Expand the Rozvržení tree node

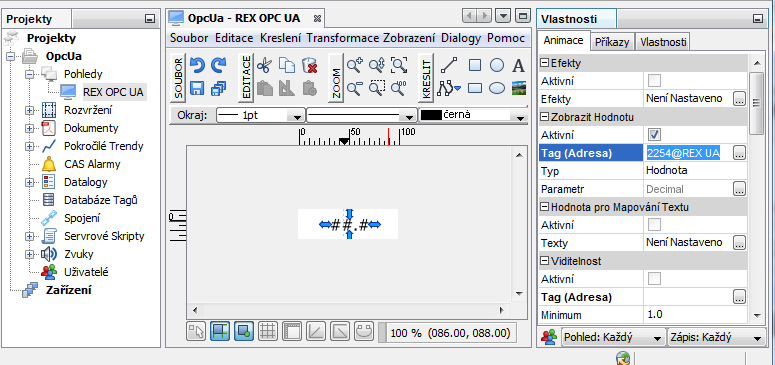point(30,110)
